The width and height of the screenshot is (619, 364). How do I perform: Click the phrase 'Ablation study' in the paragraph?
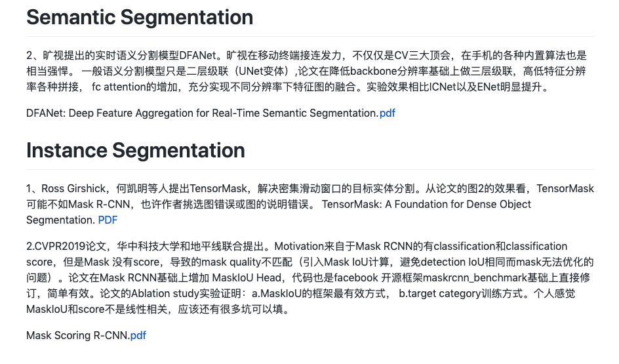(165, 294)
